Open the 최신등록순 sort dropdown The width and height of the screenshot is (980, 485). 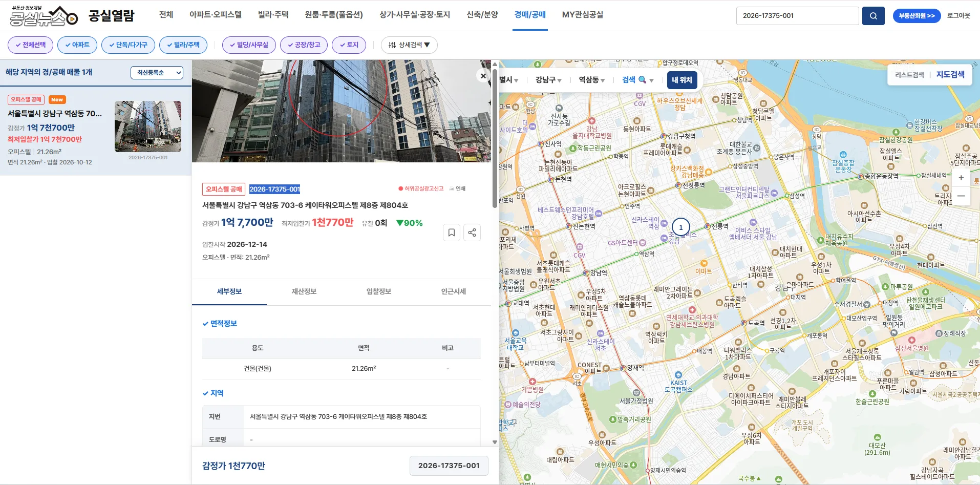[x=157, y=73]
